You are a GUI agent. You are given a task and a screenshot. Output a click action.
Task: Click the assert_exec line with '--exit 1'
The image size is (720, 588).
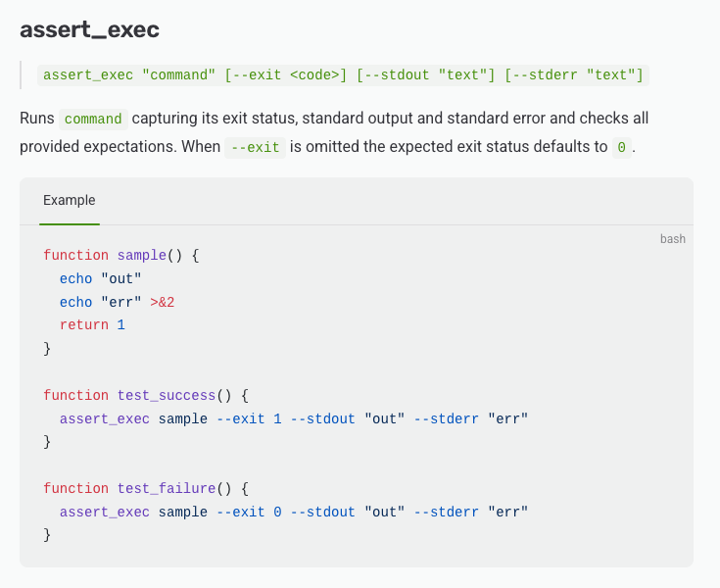tap(294, 419)
